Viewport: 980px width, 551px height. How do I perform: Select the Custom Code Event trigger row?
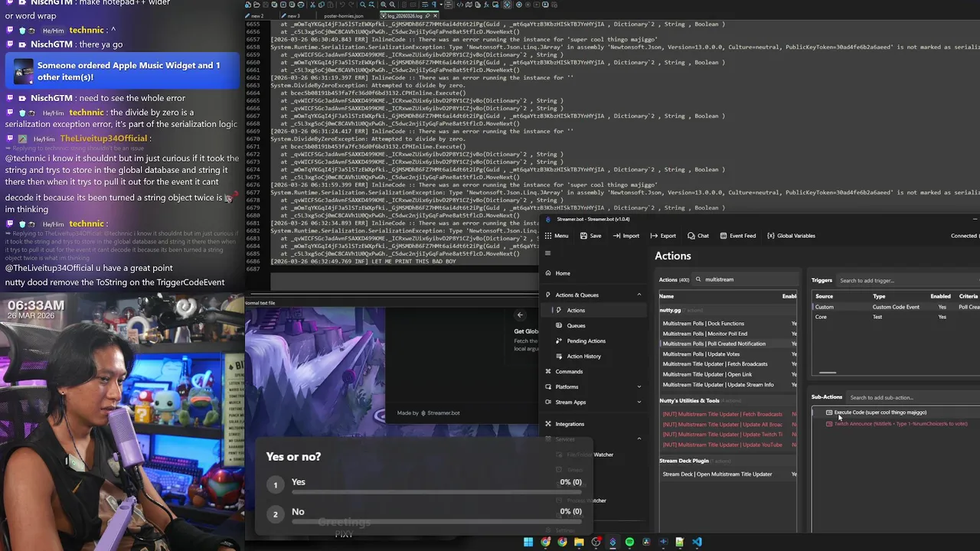[896, 307]
